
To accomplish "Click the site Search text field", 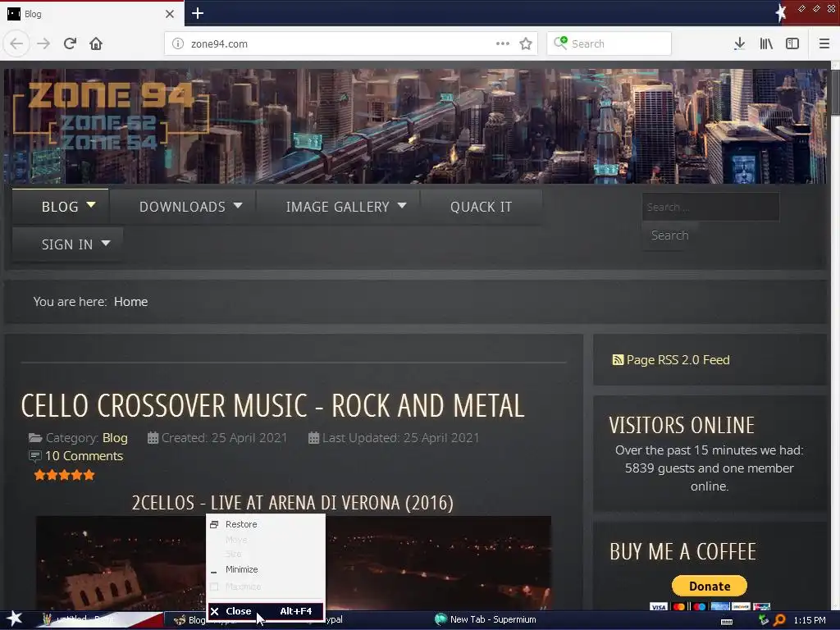I will click(x=710, y=207).
